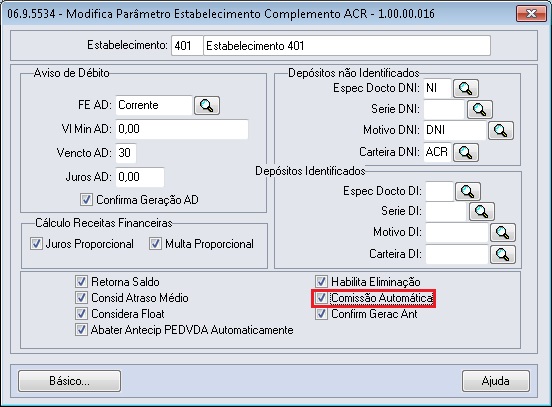Open Carteira DI search magnifier

tap(503, 254)
